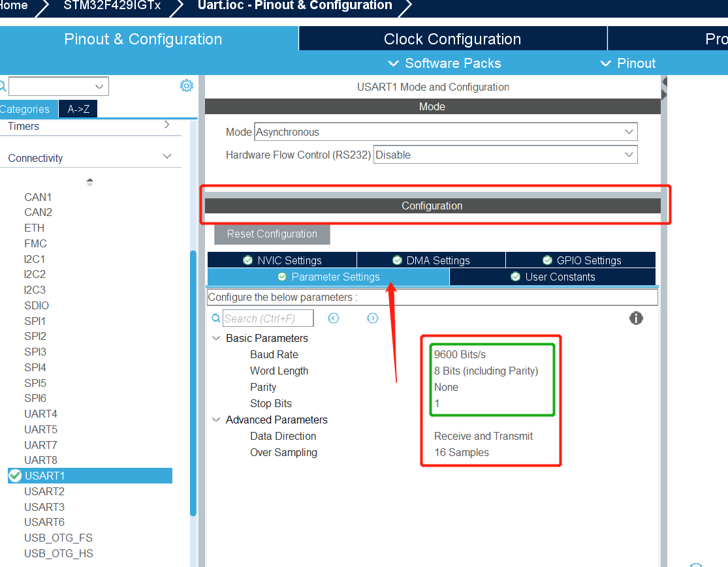The width and height of the screenshot is (728, 567).
Task: Click the 9600 Bits/s baud rate value
Action: coord(460,354)
